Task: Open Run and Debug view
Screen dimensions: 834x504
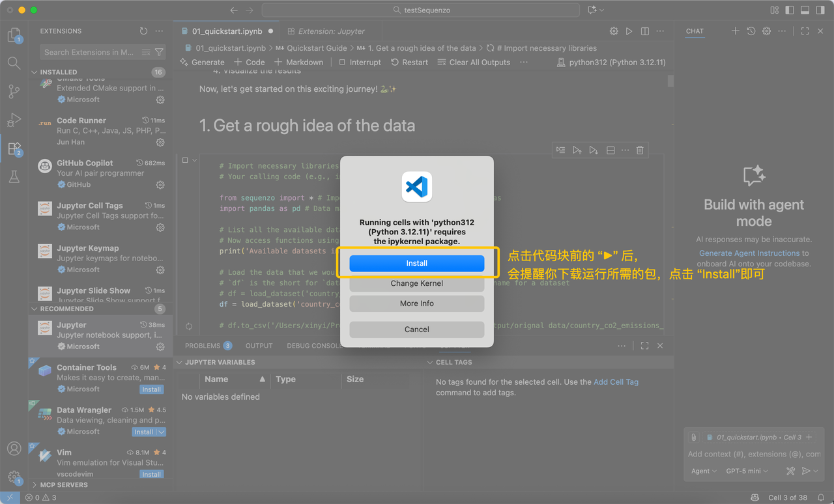Action: point(14,120)
